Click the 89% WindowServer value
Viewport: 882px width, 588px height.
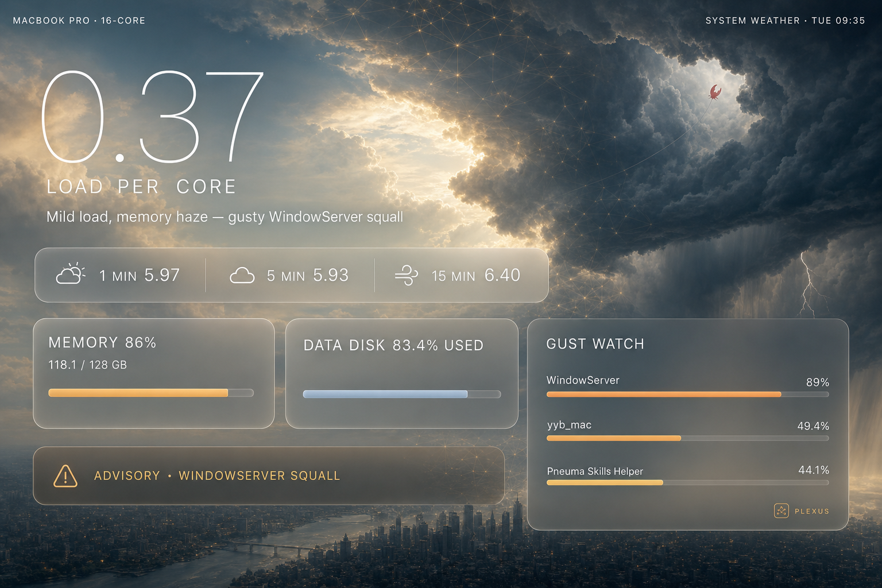coord(818,382)
